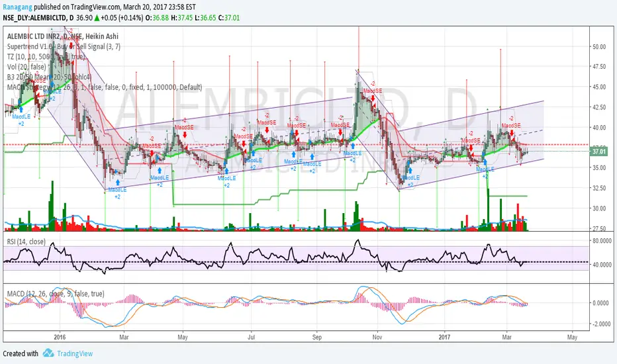
Task: Click the 27.50 price axis label
Action: tap(599, 228)
